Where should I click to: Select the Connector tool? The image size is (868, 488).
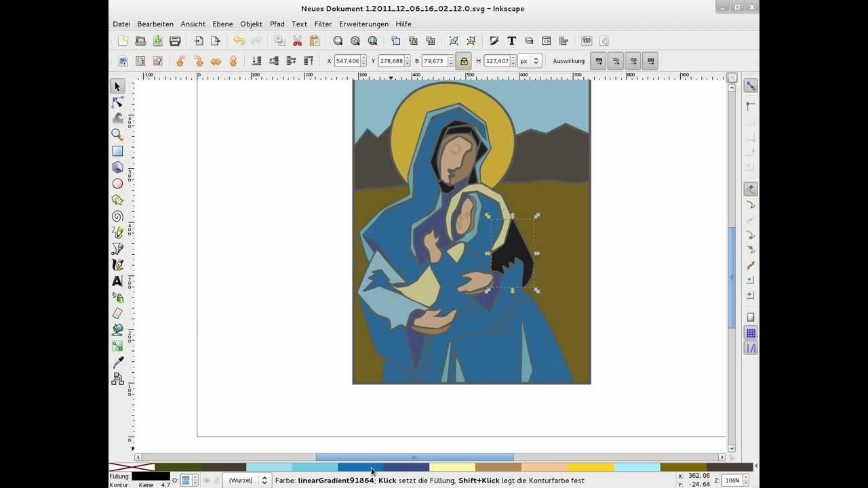(x=117, y=379)
